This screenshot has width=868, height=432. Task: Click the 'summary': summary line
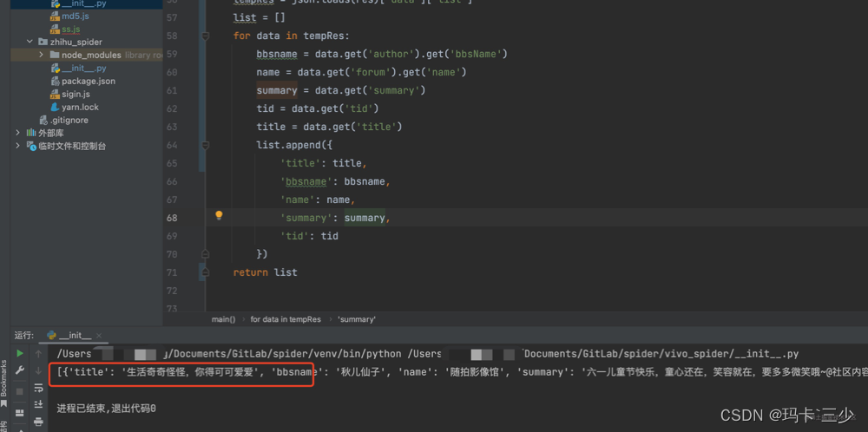tap(335, 218)
